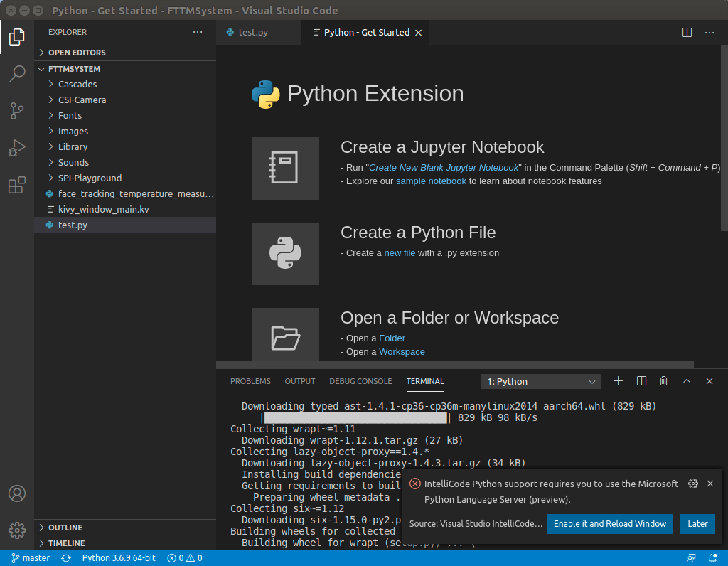The height and width of the screenshot is (566, 728).
Task: Click the Python File tile icon
Action: (x=285, y=254)
